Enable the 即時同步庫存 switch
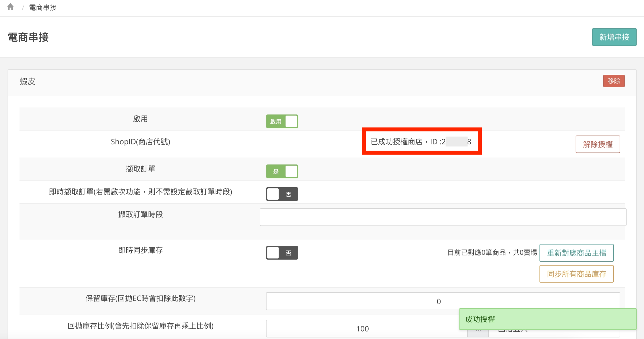 (282, 253)
